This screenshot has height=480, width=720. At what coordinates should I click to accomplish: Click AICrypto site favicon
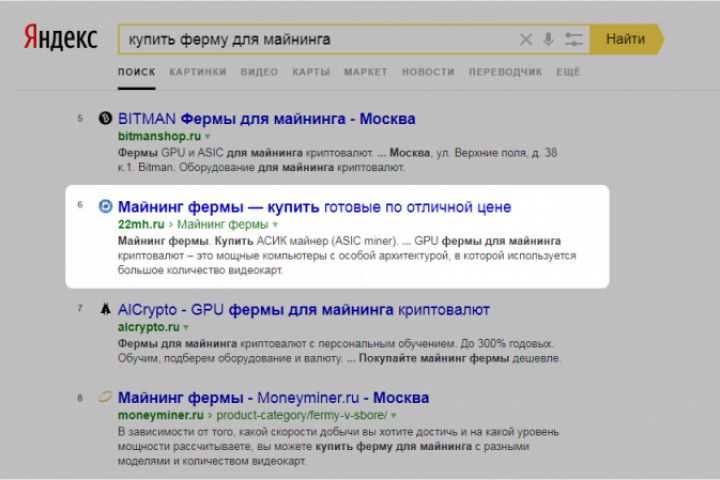(x=105, y=309)
